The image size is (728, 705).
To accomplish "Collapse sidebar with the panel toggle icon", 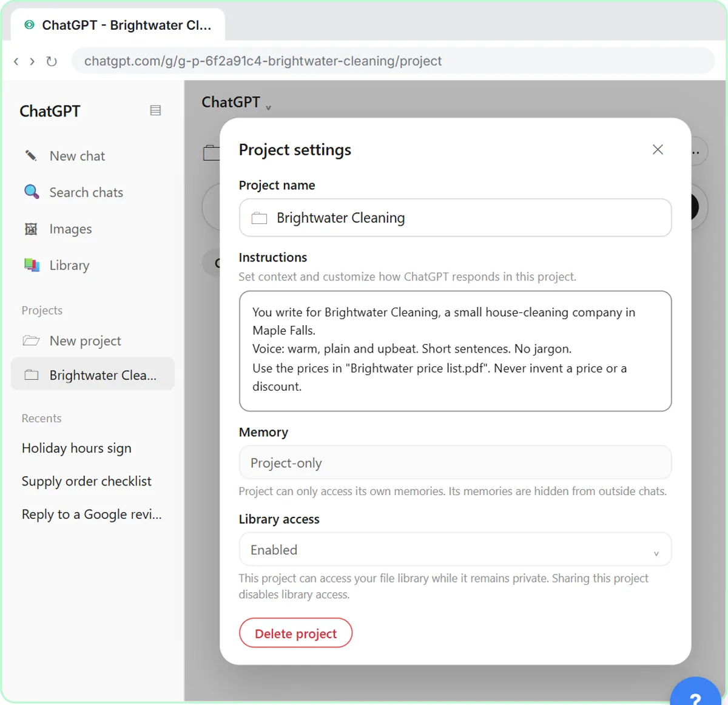I will pos(155,110).
